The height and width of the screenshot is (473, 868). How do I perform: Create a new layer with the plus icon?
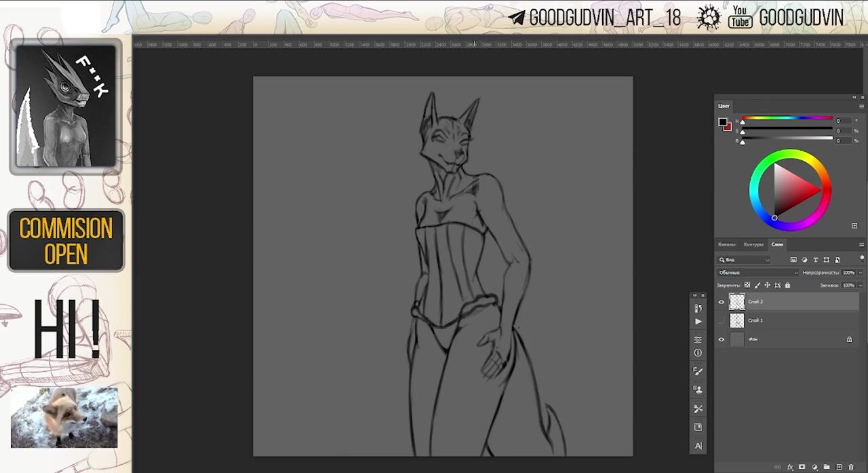(839, 467)
